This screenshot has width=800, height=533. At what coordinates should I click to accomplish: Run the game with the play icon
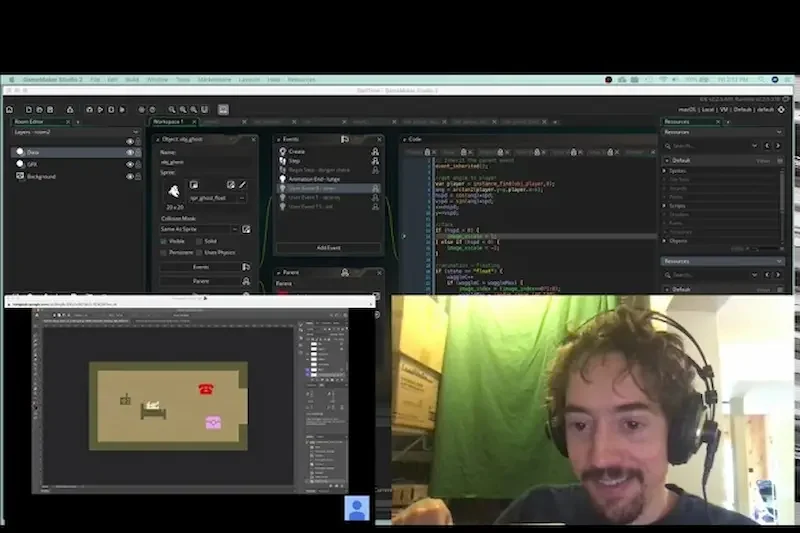[101, 110]
